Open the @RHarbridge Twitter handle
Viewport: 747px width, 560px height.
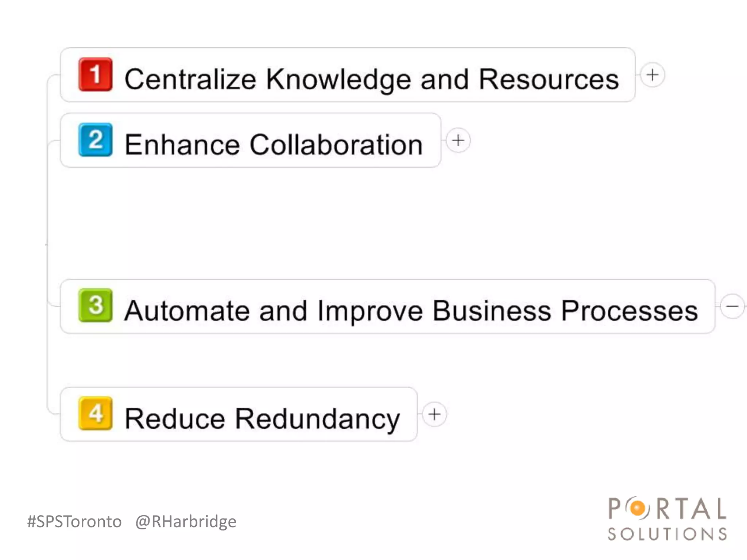186,521
